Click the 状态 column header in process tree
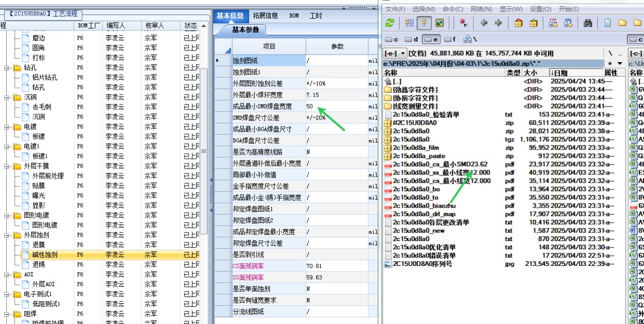Viewport: 644px width, 324px height. 191,25
